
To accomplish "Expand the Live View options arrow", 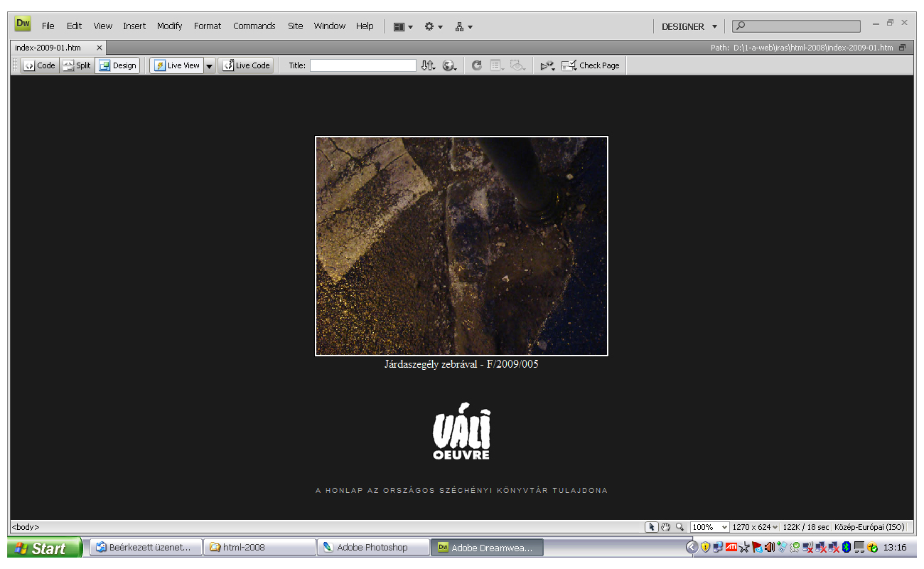I will (x=210, y=66).
